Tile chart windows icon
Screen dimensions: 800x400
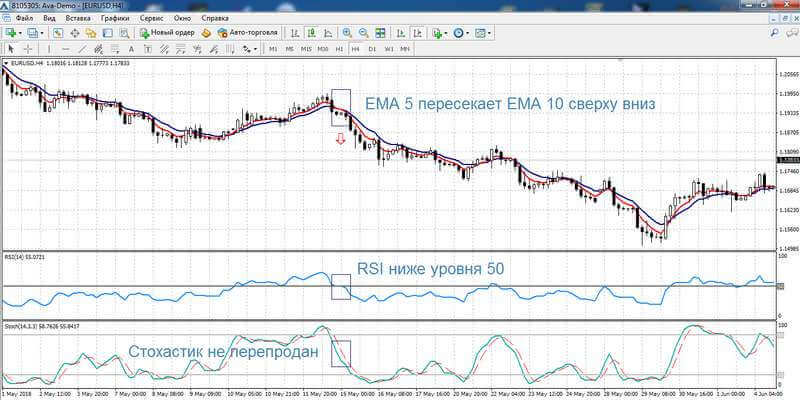coord(380,33)
